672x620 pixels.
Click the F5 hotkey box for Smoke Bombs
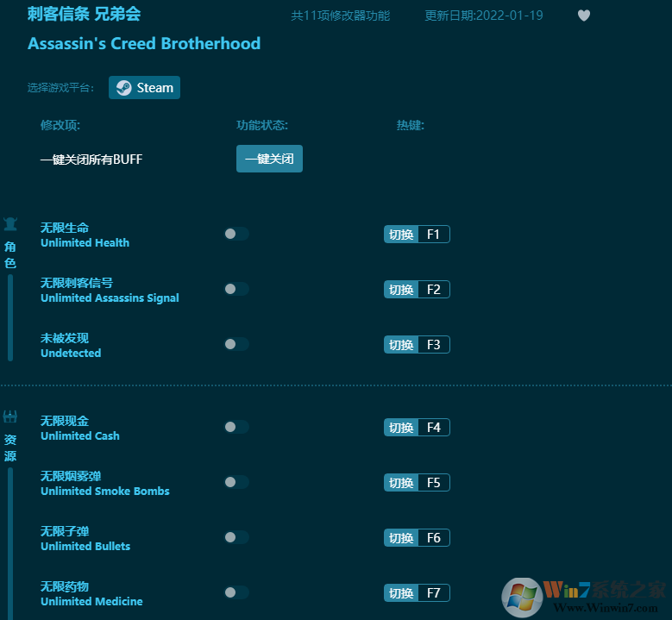pyautogui.click(x=434, y=482)
